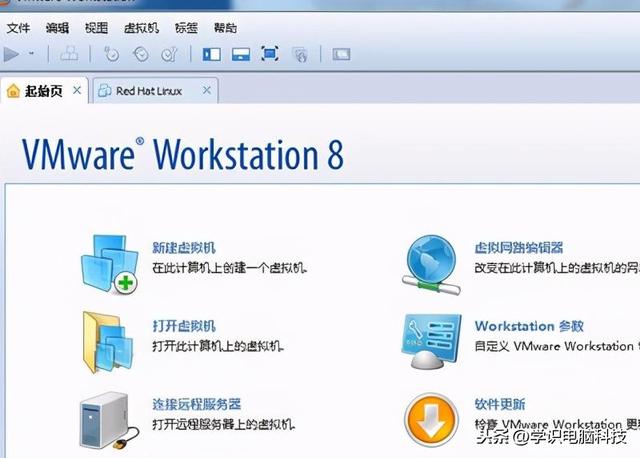This screenshot has height=458, width=640.
Task: Show or hide the library sidebar icon
Action: tap(211, 54)
